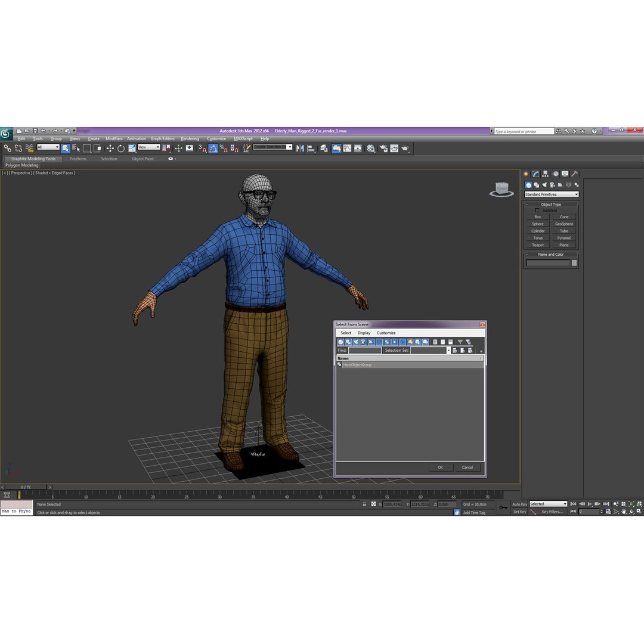Viewport: 644px width, 644px height.
Task: Open the Modifiers menu
Action: click(x=114, y=139)
